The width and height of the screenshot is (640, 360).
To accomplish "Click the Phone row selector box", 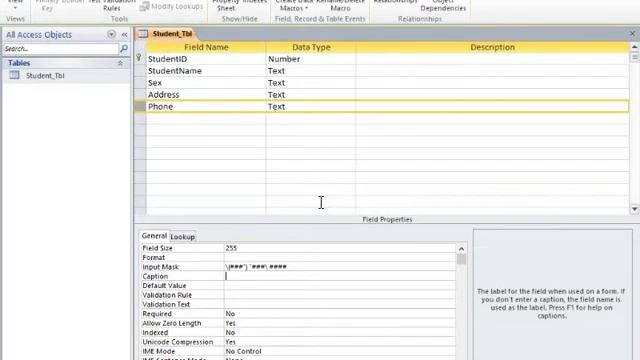I will coord(140,107).
